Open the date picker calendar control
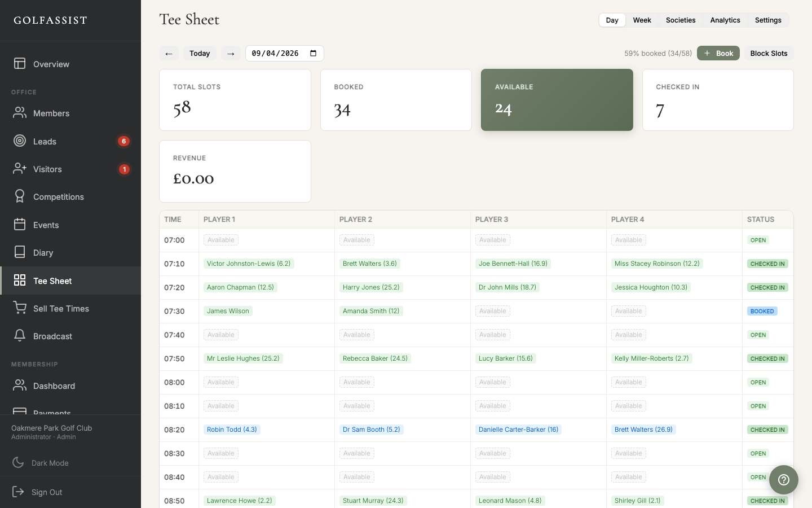812x508 pixels. click(x=313, y=53)
